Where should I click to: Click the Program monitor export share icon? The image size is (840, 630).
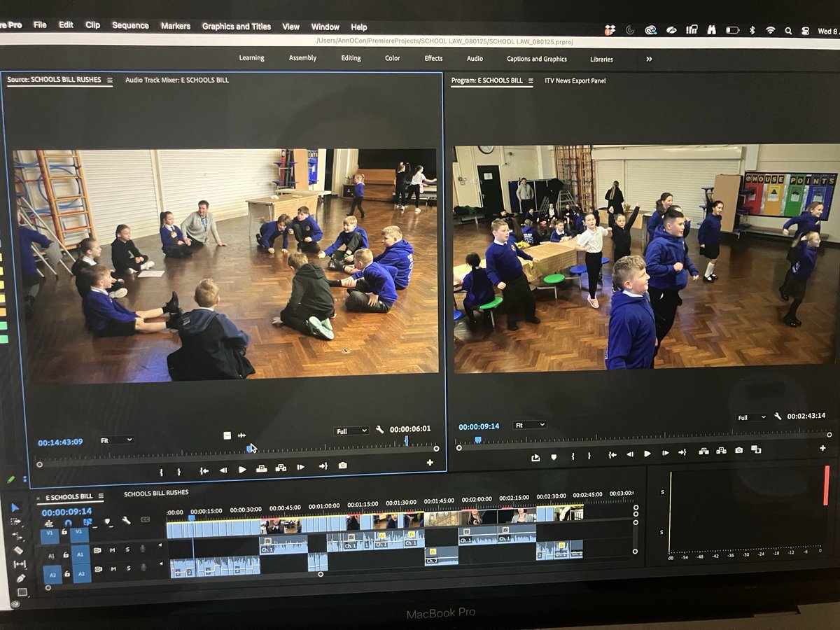coord(535,458)
